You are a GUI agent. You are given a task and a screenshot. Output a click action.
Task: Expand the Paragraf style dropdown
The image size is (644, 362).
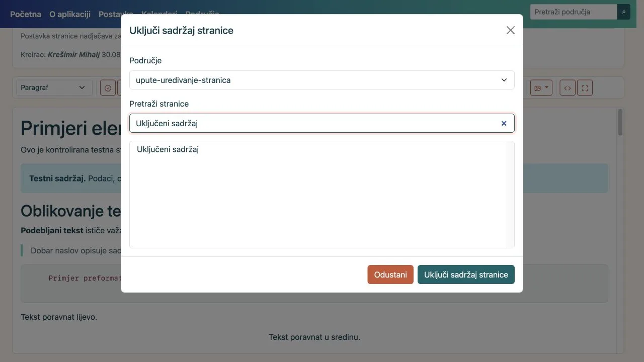click(x=54, y=87)
